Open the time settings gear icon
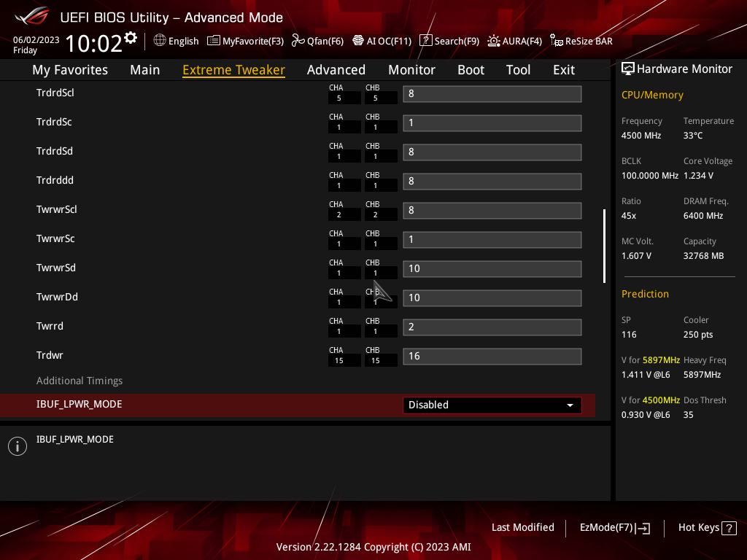 [x=130, y=38]
